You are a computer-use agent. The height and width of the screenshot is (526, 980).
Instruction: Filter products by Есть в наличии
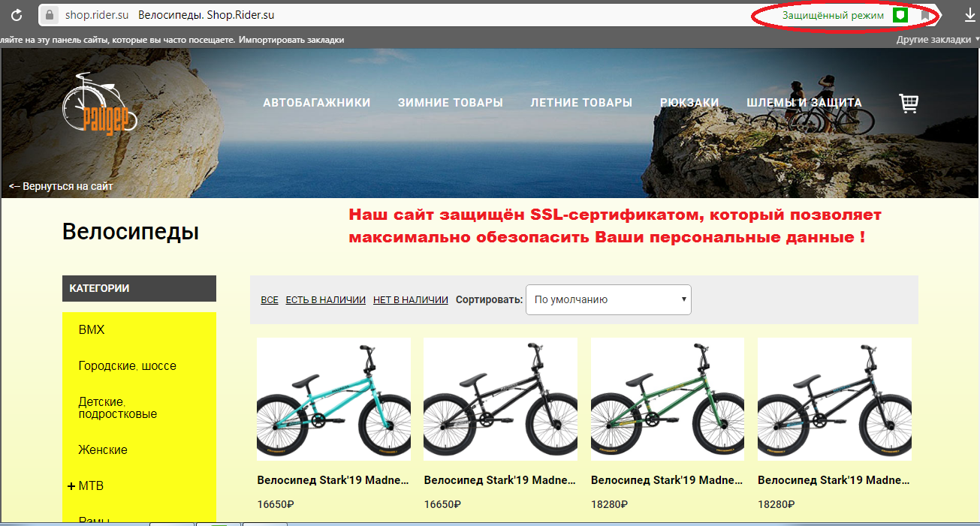325,300
